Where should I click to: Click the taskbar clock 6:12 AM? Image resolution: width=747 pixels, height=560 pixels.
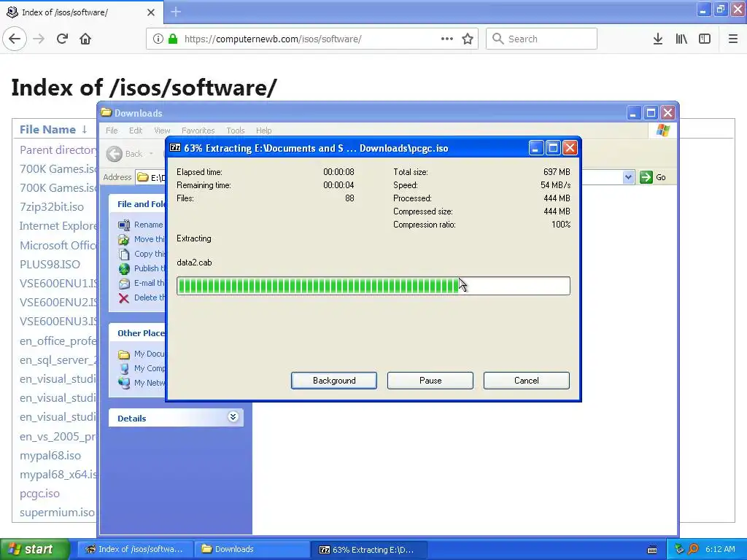click(720, 549)
